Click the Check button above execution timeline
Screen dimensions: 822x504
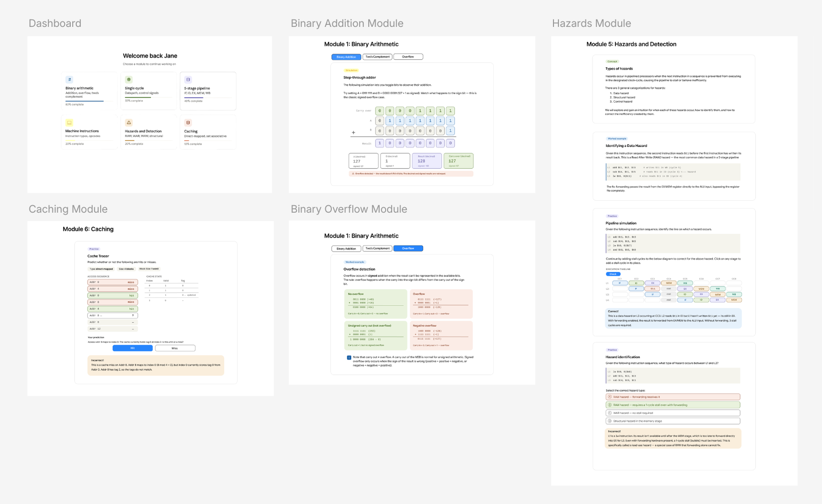tap(613, 274)
